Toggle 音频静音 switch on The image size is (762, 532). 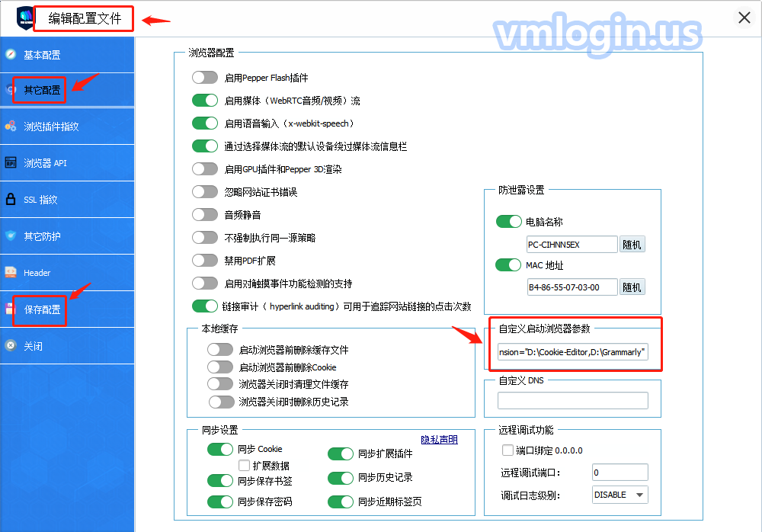click(205, 215)
